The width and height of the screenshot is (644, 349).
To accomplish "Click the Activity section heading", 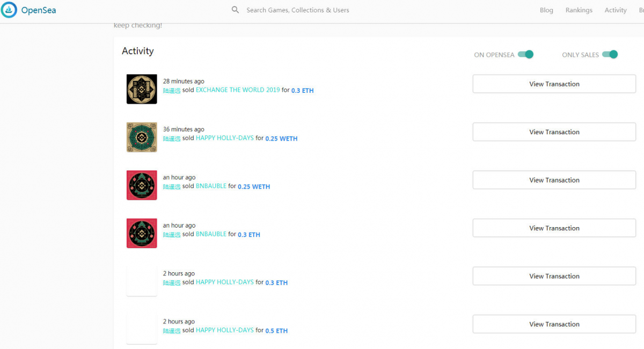I will point(138,51).
